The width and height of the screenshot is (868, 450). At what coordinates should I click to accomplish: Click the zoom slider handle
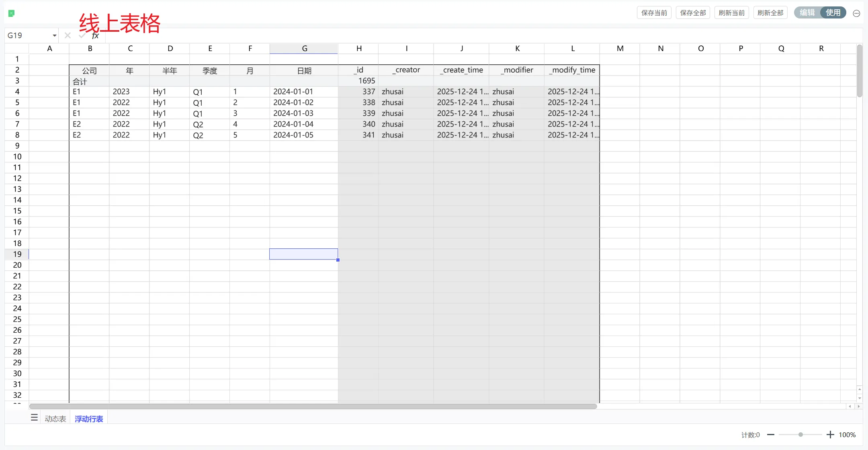pyautogui.click(x=800, y=435)
